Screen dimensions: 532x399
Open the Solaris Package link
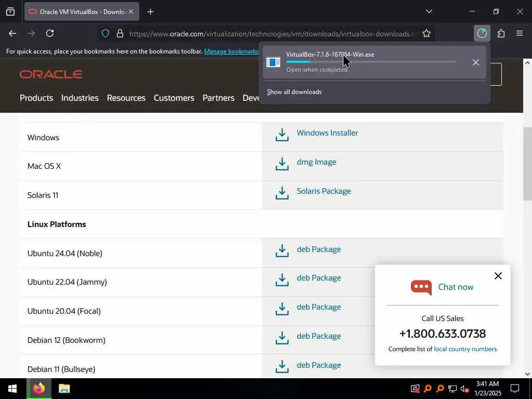[324, 191]
